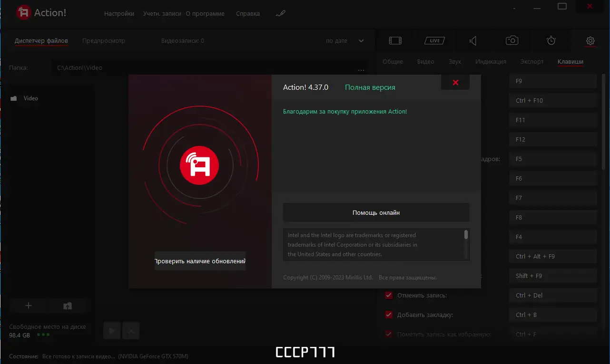Click the browse folder ellipsis button
Image resolution: width=610 pixels, height=364 pixels.
[x=361, y=70]
